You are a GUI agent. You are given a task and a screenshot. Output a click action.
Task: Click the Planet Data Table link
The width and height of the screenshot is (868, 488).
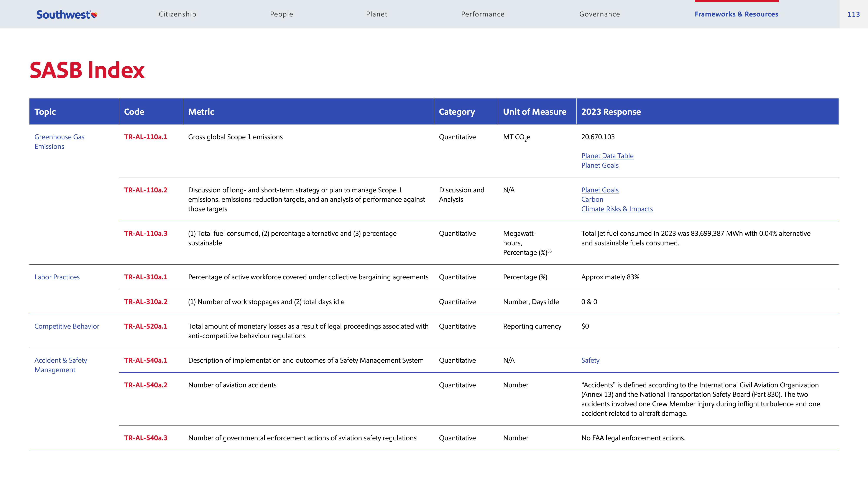[x=607, y=156]
